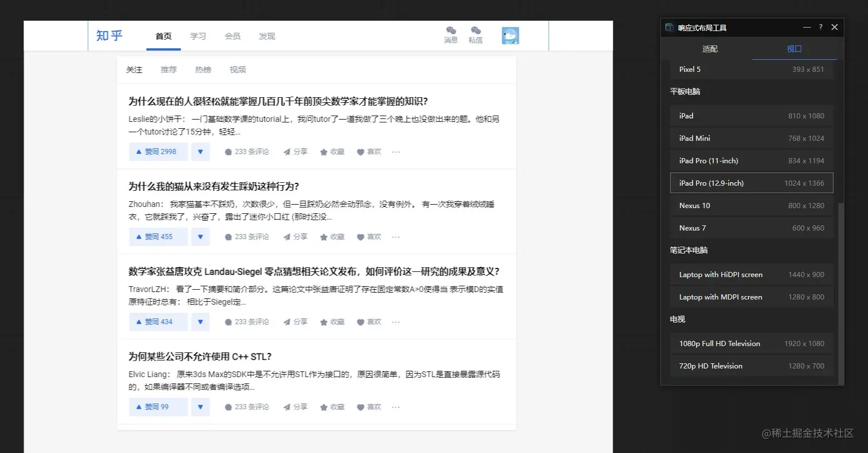Switch to the 学习 nav tab
This screenshot has height=453, width=868.
point(198,36)
